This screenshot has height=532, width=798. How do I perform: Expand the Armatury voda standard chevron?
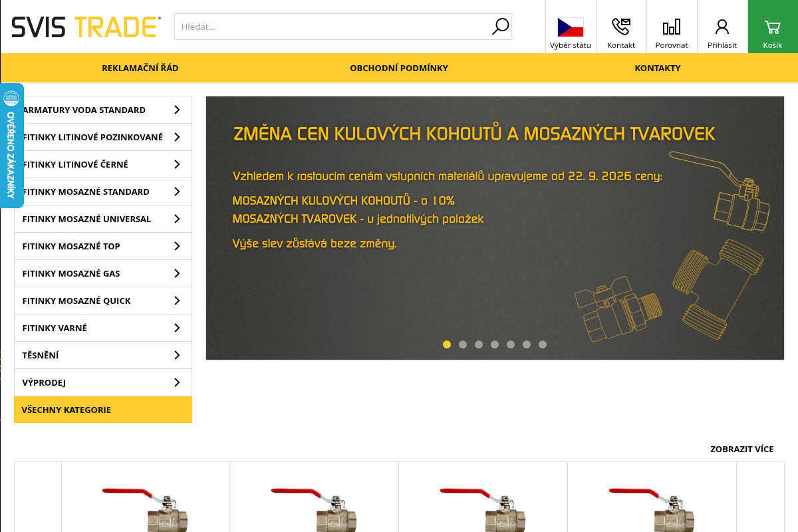[177, 110]
